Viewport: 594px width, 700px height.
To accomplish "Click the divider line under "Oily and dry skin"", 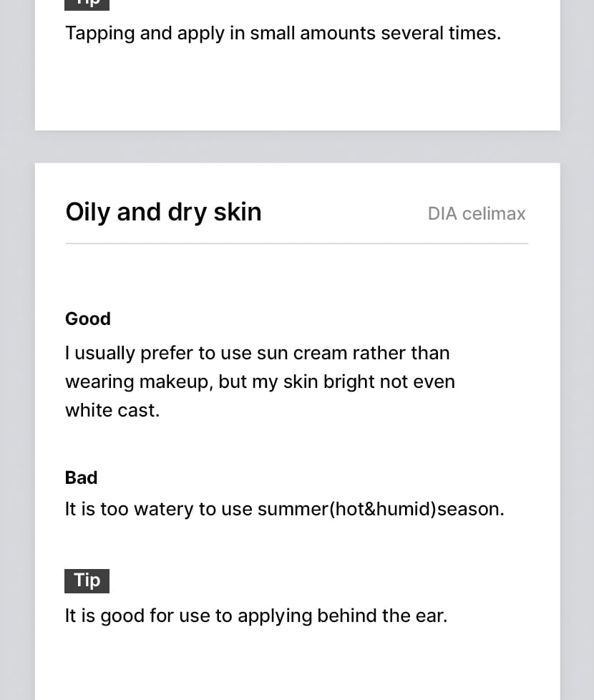I will (x=296, y=243).
